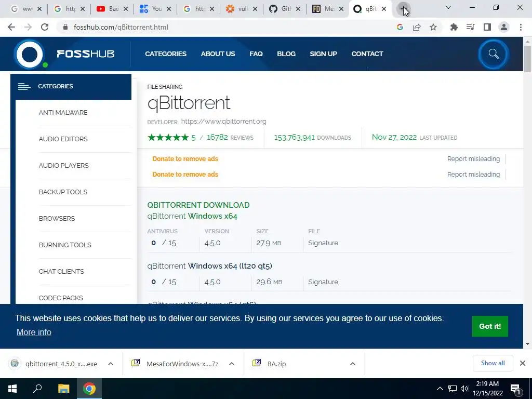Open the 16782 reviews link

(230, 137)
